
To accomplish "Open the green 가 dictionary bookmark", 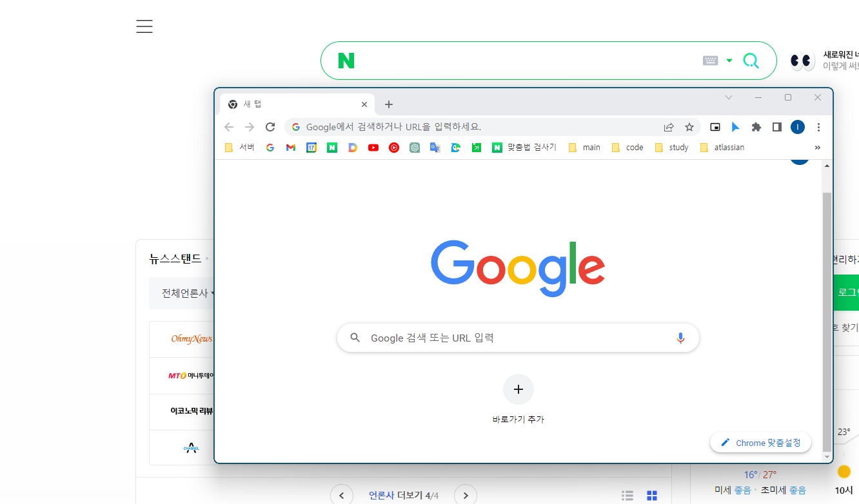I will [x=477, y=148].
